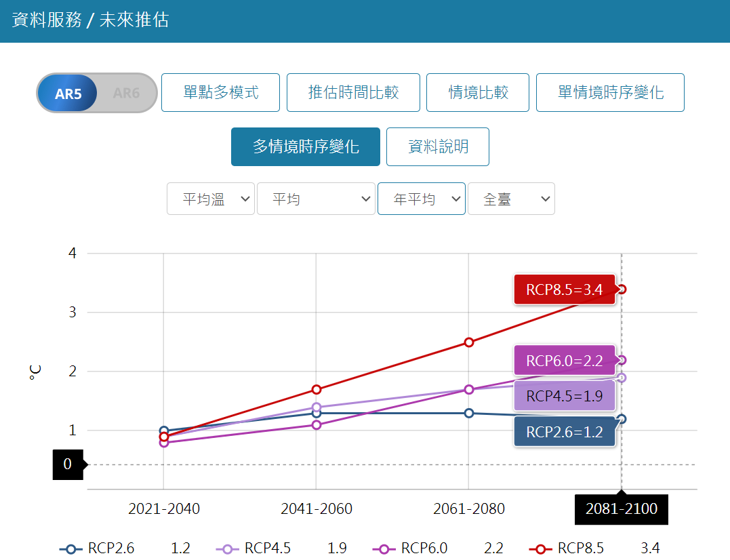The image size is (730, 560).
Task: Expand the 年平均 period dropdown
Action: click(x=421, y=199)
